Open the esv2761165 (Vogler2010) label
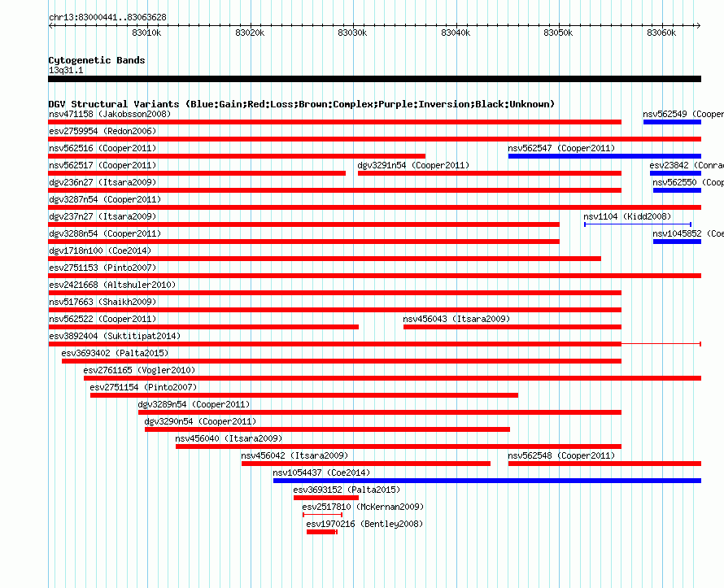The width and height of the screenshot is (724, 588). tap(139, 370)
